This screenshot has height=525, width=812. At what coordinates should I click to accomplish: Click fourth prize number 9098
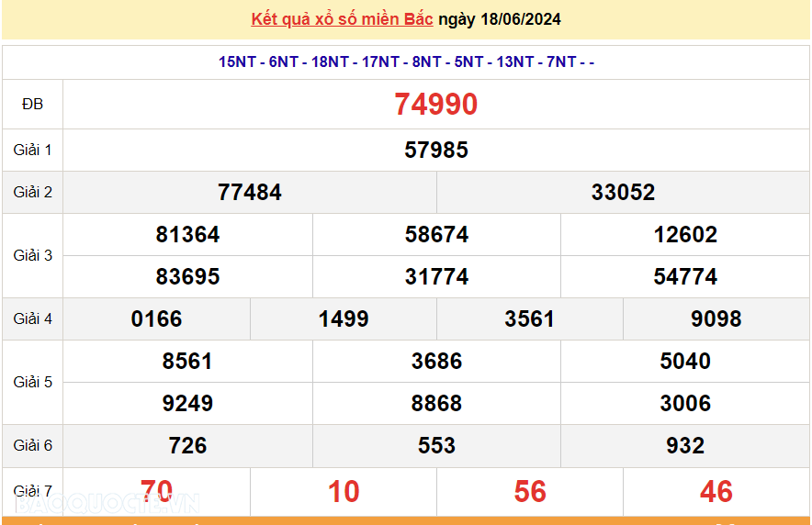tap(716, 318)
